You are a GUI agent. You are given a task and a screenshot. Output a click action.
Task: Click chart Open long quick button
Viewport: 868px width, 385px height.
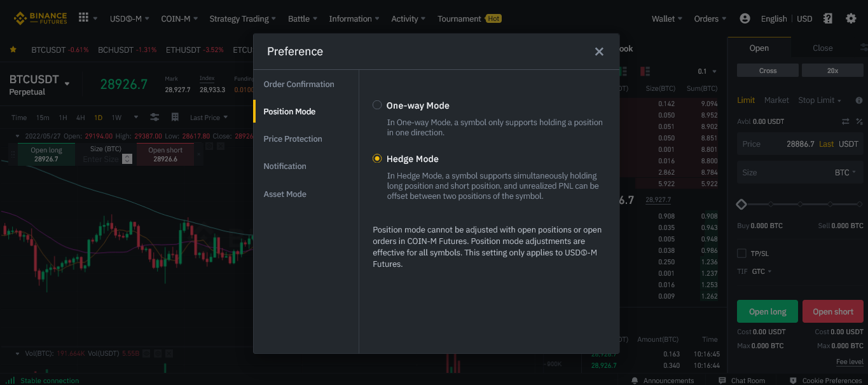click(x=46, y=154)
